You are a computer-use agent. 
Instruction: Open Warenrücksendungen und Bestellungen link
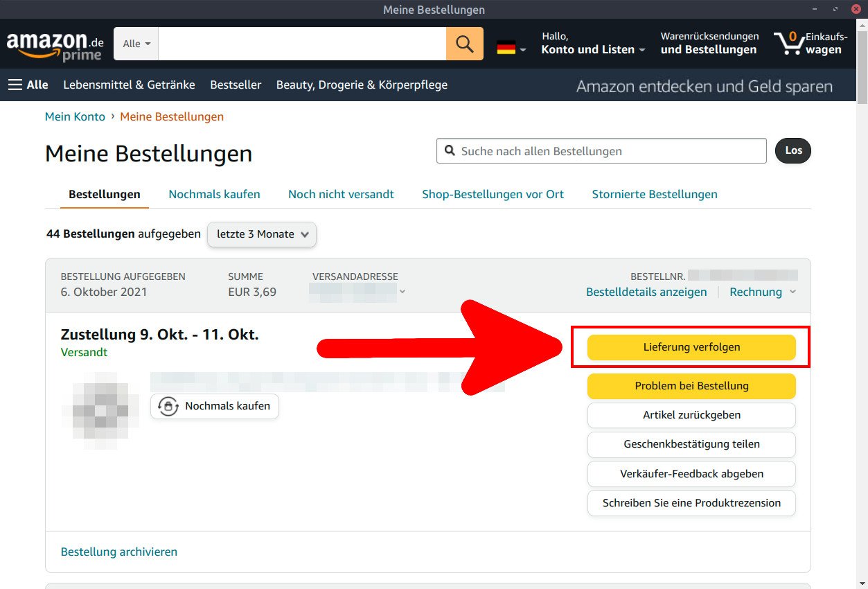tap(709, 43)
